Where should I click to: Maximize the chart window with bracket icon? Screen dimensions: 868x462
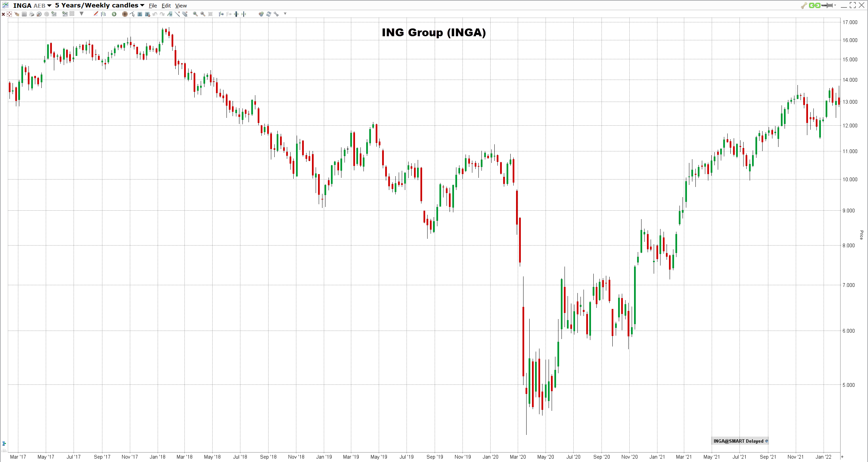pyautogui.click(x=852, y=5)
